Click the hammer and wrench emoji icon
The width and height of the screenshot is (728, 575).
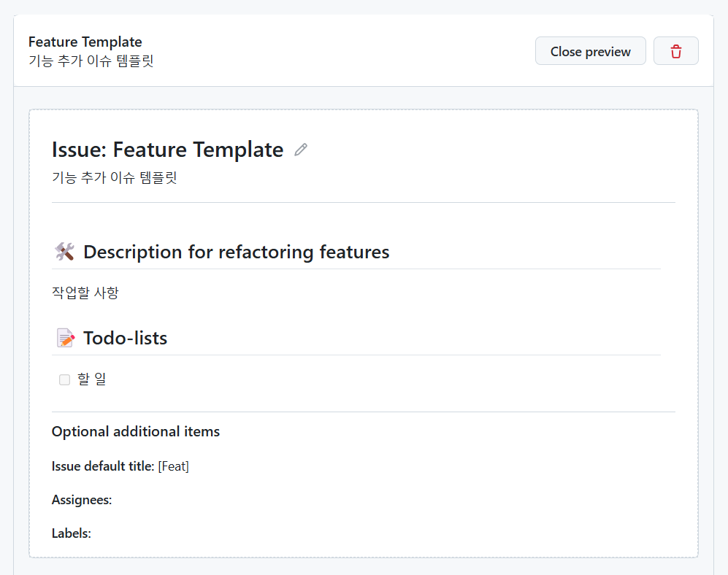pos(64,252)
